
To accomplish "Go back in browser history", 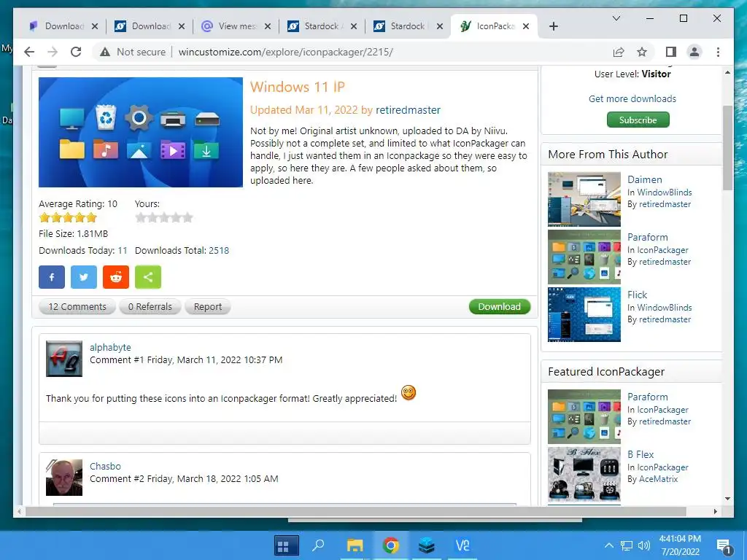I will (29, 52).
